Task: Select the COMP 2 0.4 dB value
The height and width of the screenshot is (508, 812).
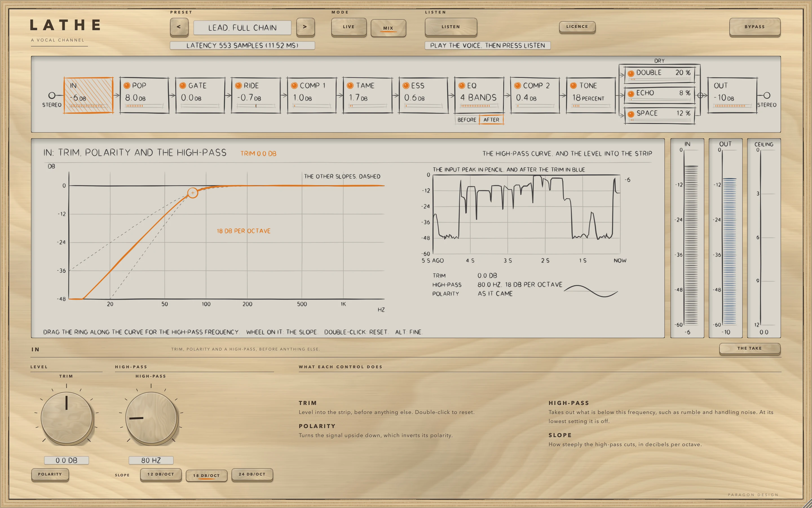Action: coord(526,98)
